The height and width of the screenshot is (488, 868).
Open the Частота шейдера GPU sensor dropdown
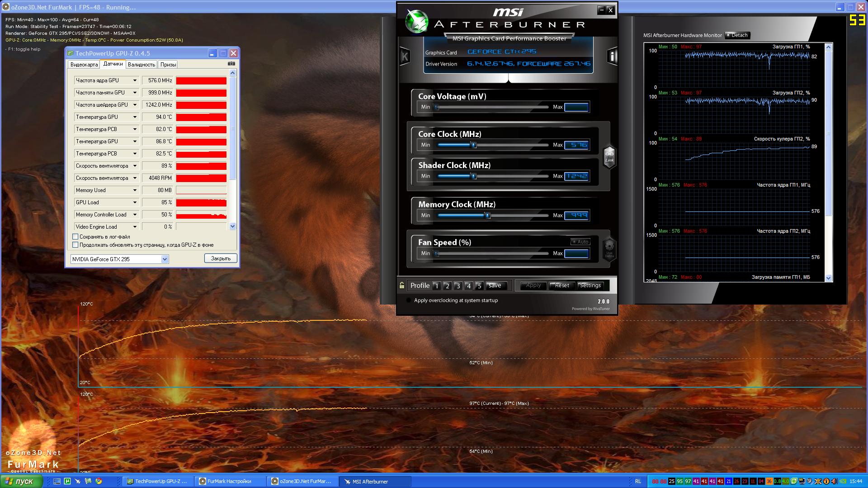tap(135, 105)
